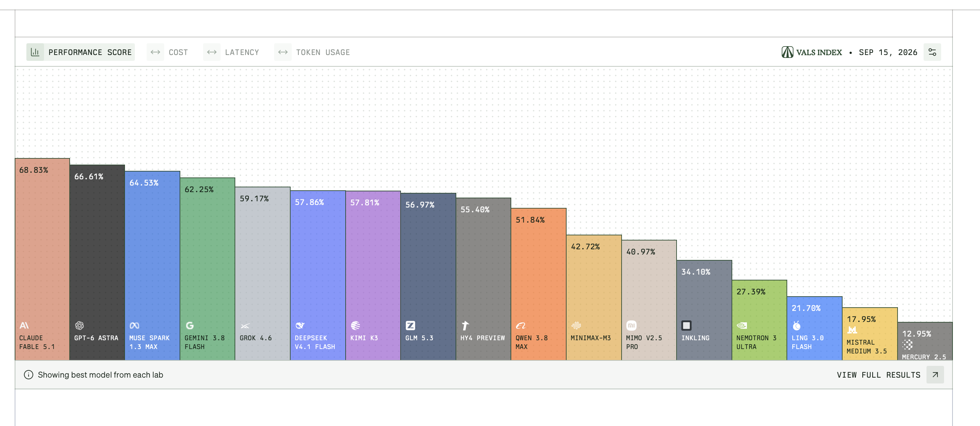Click the 55.40% score on HY4 Preview bar
980x426 pixels.
point(475,209)
